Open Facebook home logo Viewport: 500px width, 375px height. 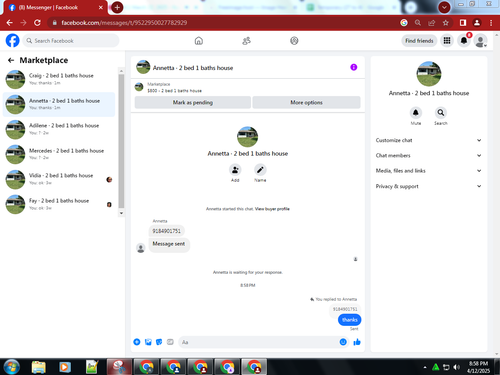pyautogui.click(x=13, y=41)
